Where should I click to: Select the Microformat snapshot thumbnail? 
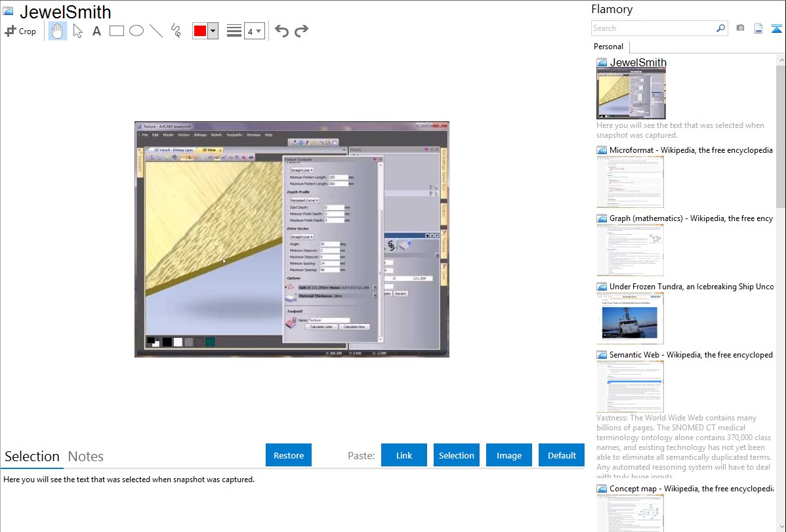630,182
